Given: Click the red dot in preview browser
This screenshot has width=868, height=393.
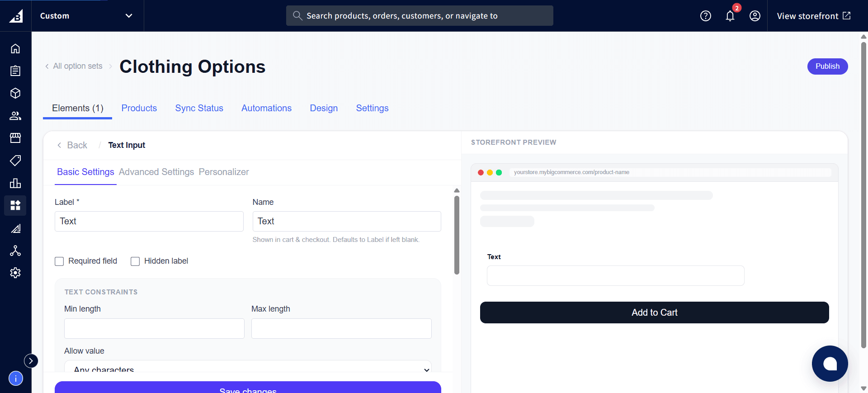Looking at the screenshot, I should pos(481,172).
